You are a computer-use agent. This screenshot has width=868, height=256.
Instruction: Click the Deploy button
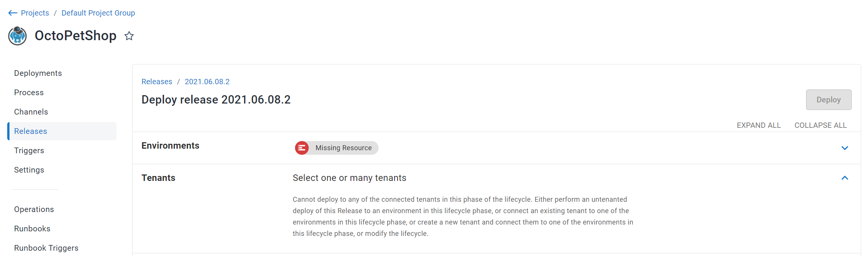pos(829,100)
